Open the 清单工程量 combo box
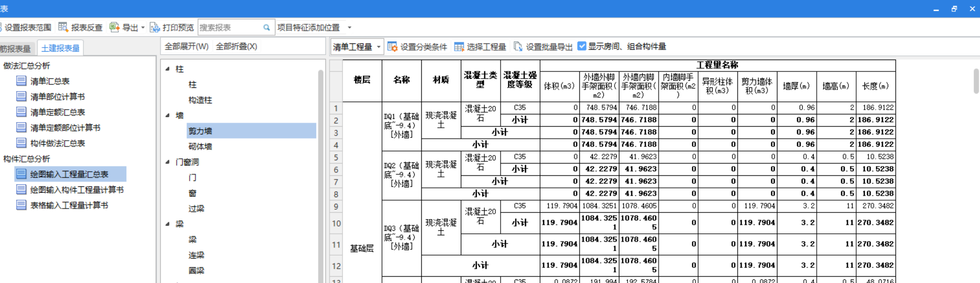The height and width of the screenshot is (283, 980). click(x=357, y=47)
